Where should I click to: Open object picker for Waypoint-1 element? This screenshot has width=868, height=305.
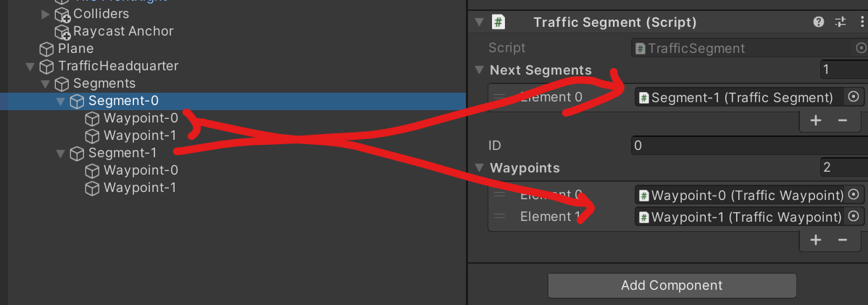pos(853,216)
